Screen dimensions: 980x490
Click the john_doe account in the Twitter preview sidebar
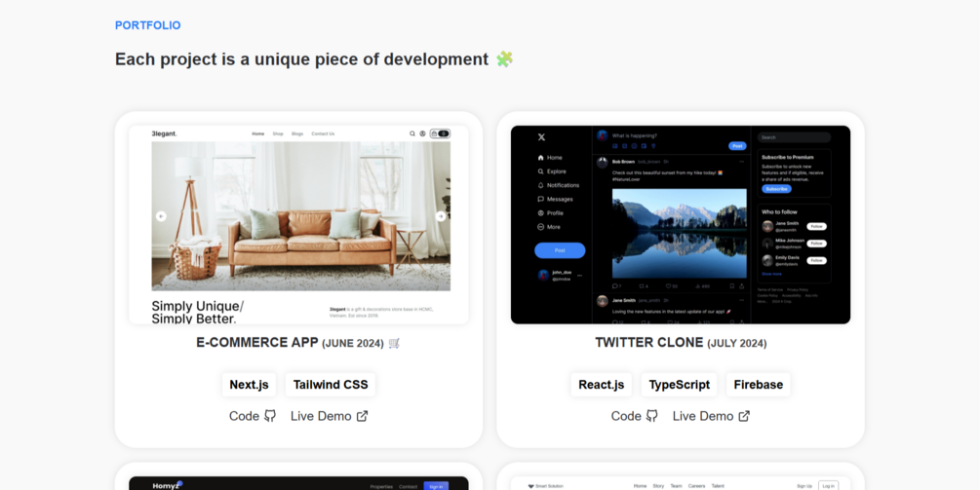pyautogui.click(x=560, y=276)
